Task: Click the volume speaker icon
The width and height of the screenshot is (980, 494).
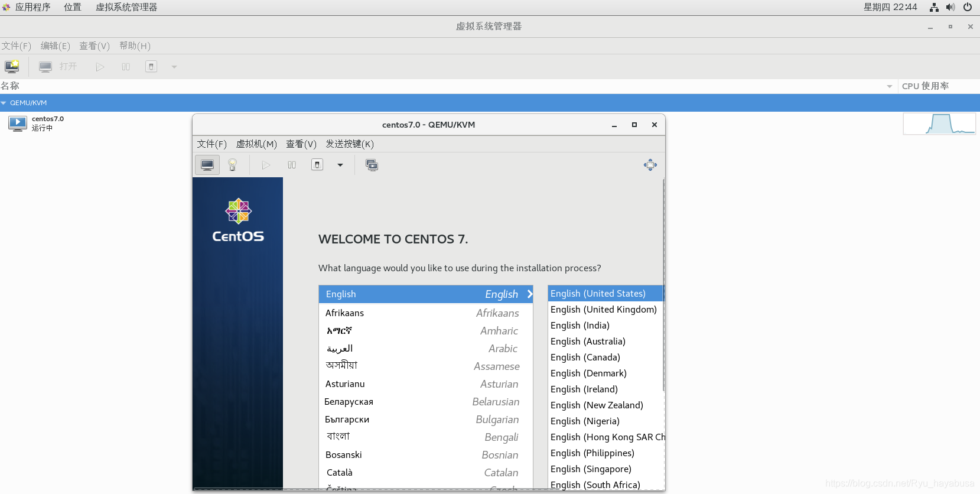Action: point(950,7)
